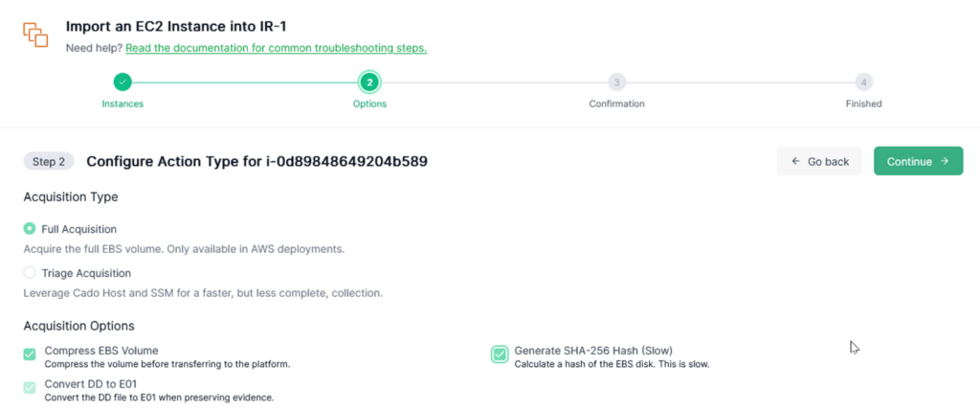Screen dimensions: 980x412
Task: Click the step 4 Finished circle
Action: tap(864, 82)
